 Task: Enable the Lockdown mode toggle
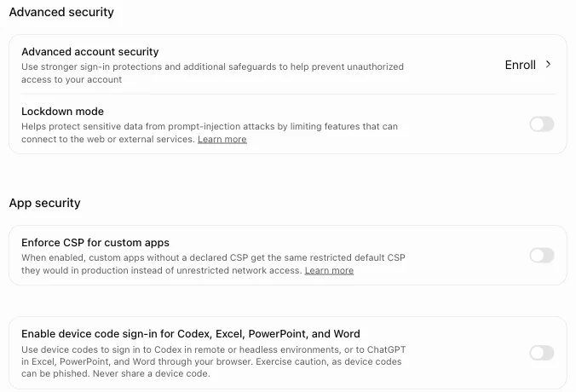tap(542, 124)
